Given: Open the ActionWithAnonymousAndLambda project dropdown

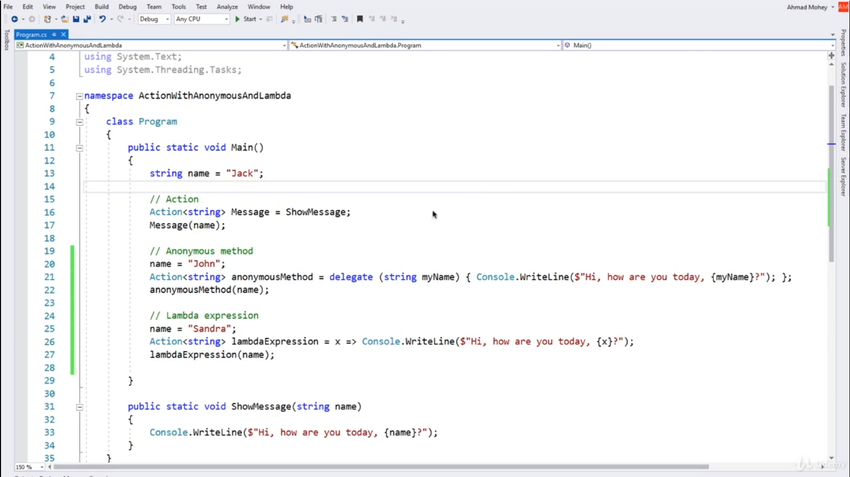Looking at the screenshot, I should tap(151, 46).
